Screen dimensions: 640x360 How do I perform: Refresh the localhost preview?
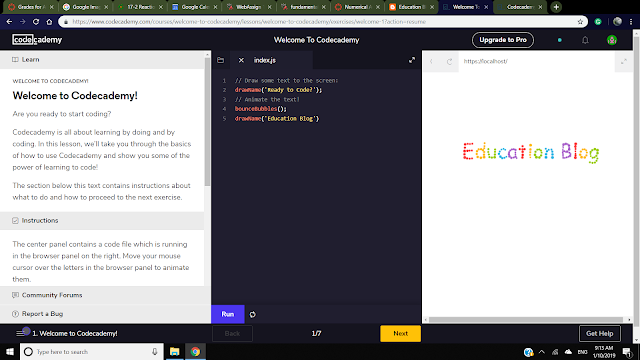tap(449, 61)
